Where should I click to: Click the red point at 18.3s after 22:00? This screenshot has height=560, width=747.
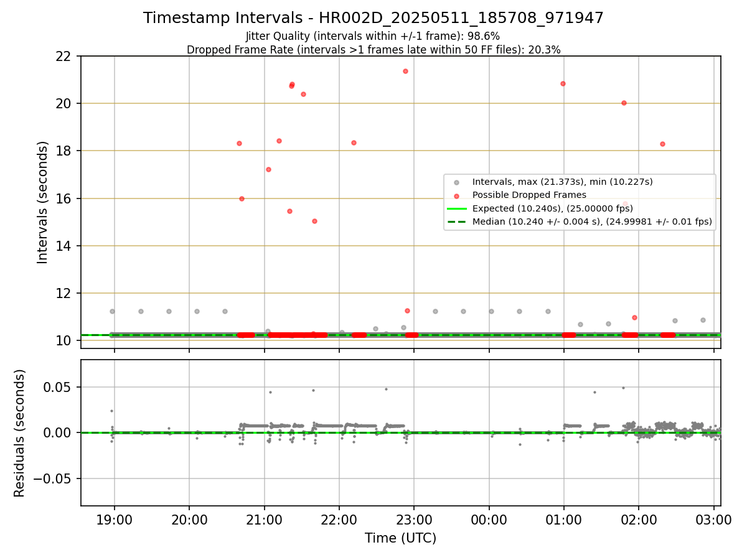point(354,142)
